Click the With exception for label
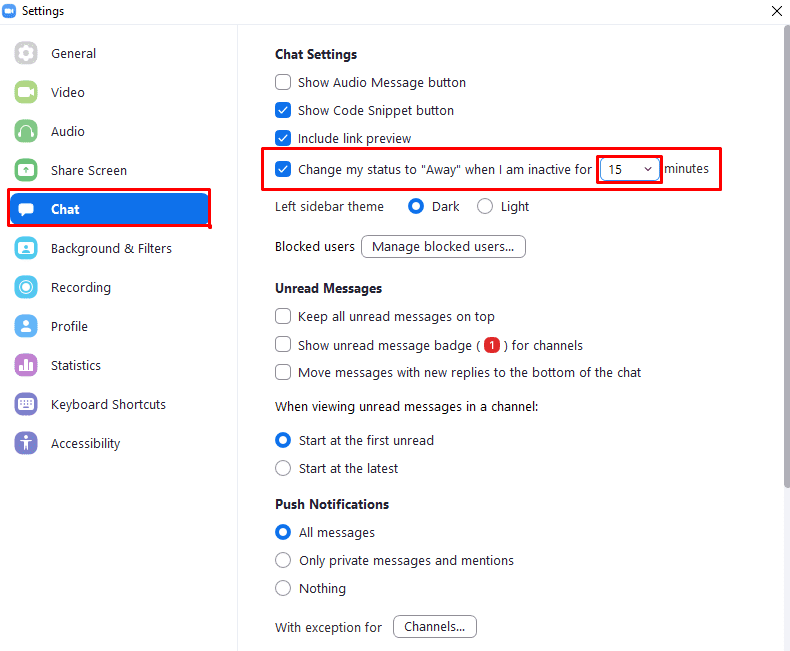790x651 pixels. (x=328, y=627)
